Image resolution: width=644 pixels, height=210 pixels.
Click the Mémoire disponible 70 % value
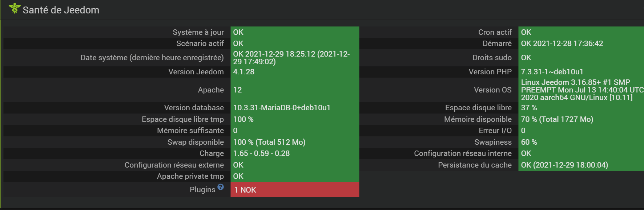(x=557, y=119)
